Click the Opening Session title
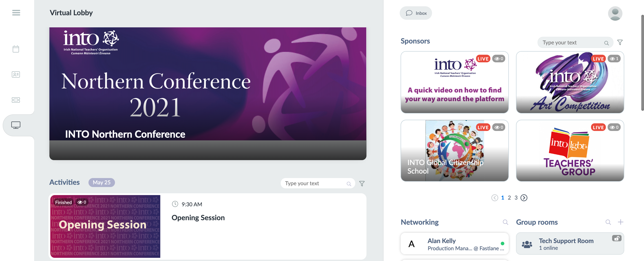This screenshot has width=644, height=261. [198, 218]
